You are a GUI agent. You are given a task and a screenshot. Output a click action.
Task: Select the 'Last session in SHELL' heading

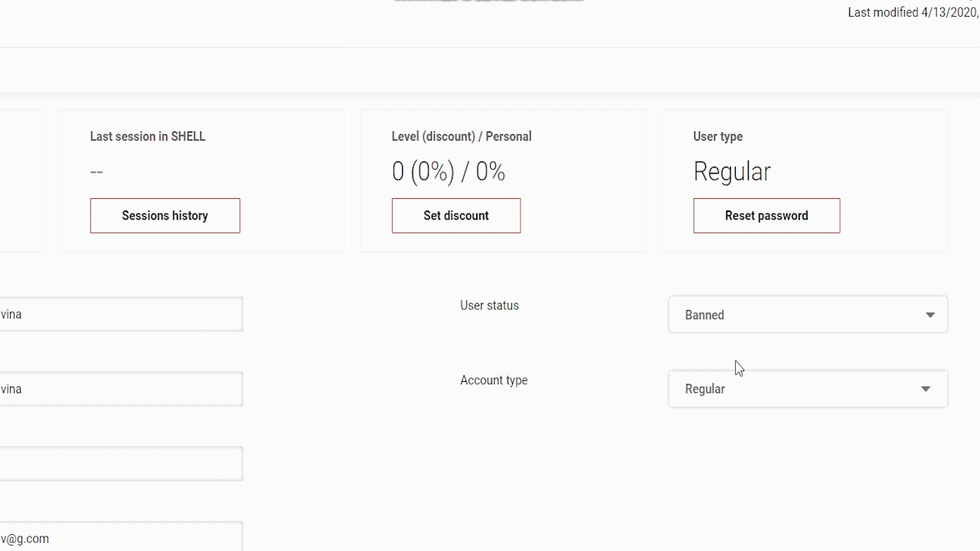click(x=148, y=136)
